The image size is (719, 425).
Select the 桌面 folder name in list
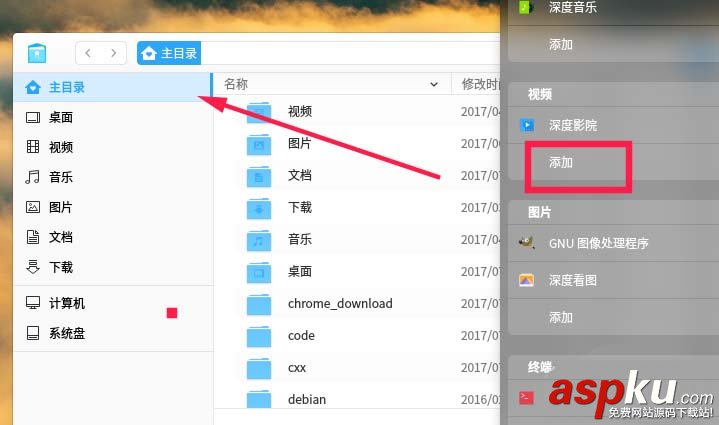300,271
